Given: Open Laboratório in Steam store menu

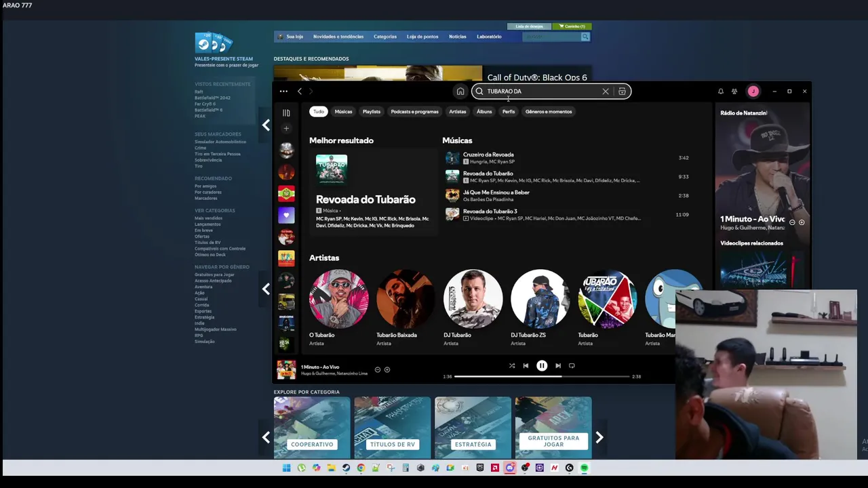Looking at the screenshot, I should pos(489,37).
